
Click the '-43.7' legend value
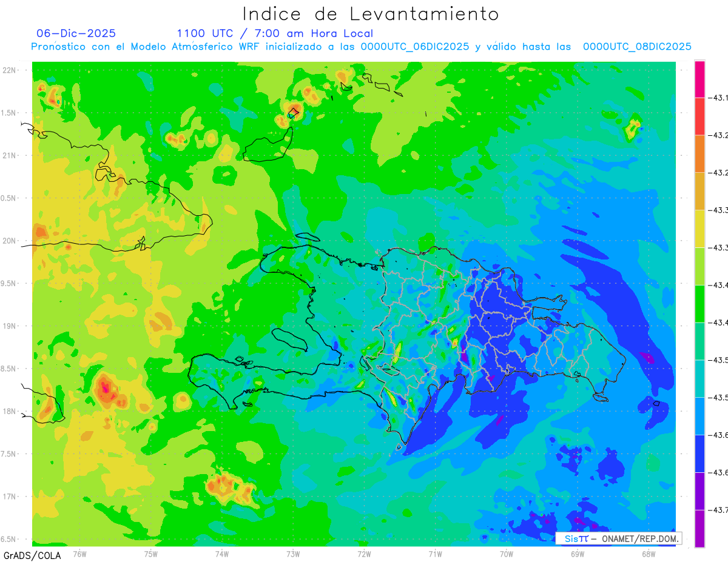(x=717, y=510)
